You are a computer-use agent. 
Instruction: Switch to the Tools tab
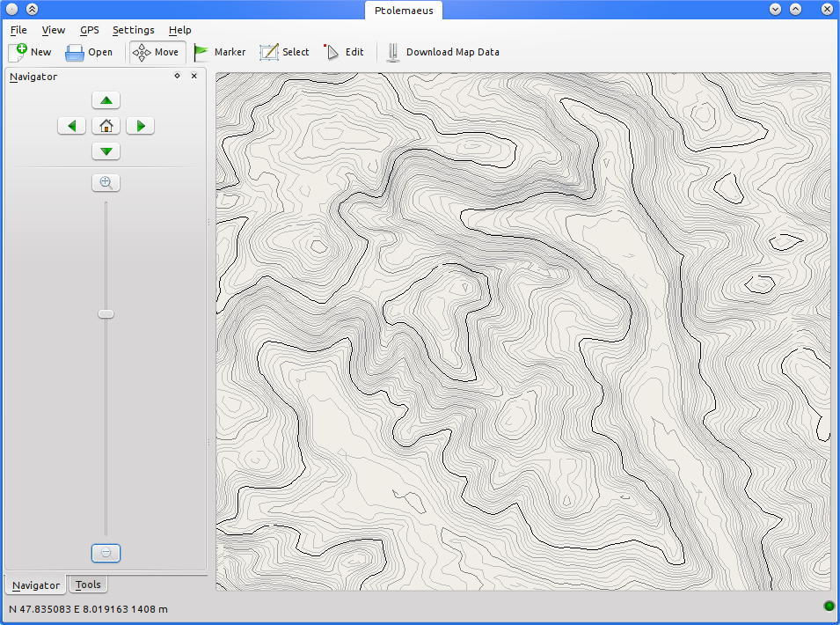click(x=88, y=585)
